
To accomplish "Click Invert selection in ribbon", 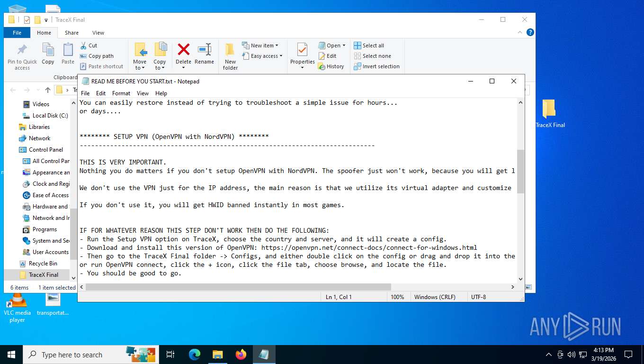I will point(377,66).
